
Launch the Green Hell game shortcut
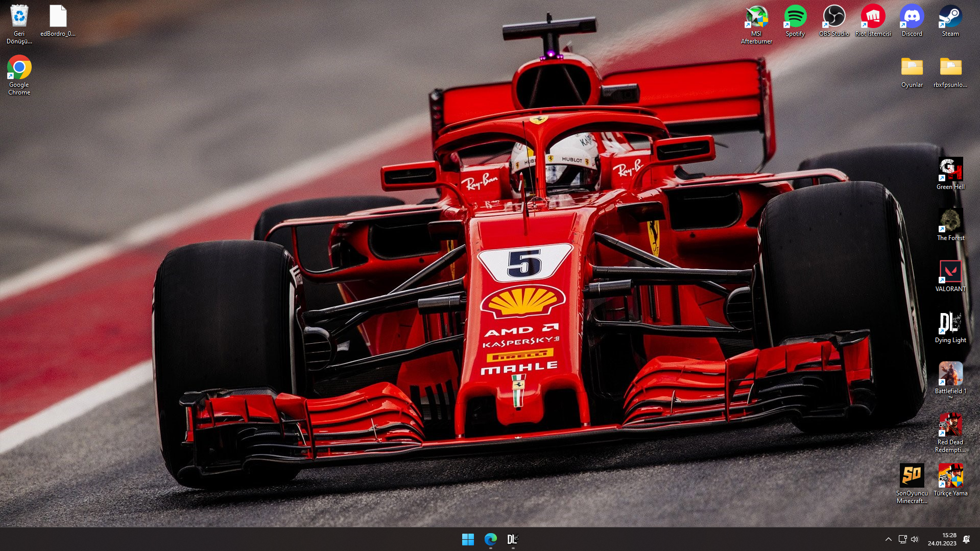950,174
